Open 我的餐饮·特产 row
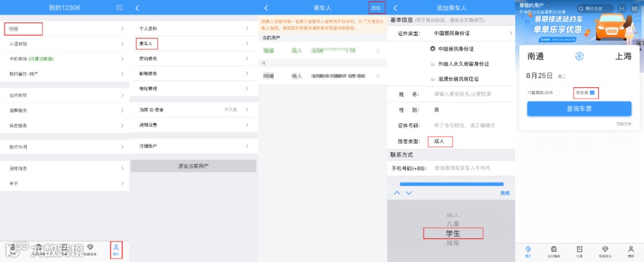The height and width of the screenshot is (262, 644). point(64,74)
